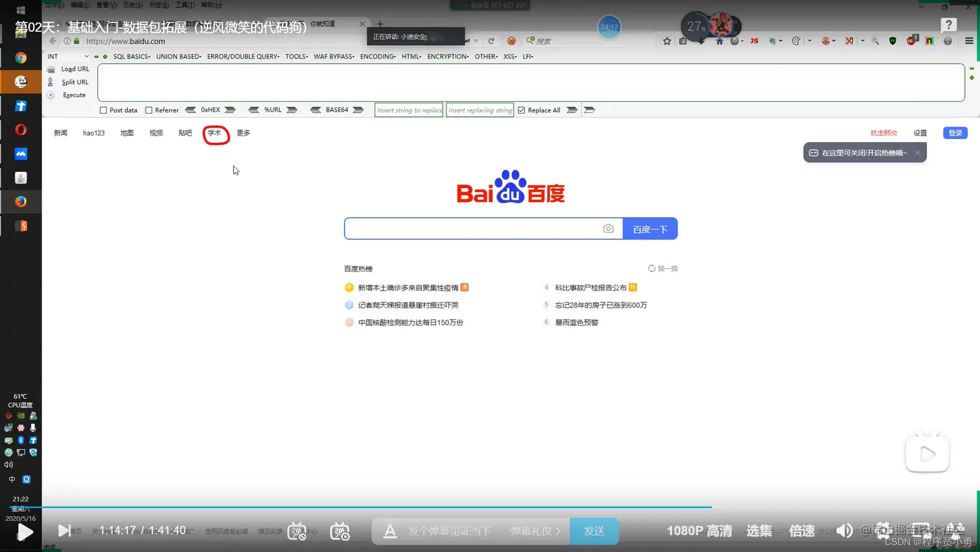Click the 换一换 refresh hot list link
This screenshot has height=552, width=980.
point(663,269)
